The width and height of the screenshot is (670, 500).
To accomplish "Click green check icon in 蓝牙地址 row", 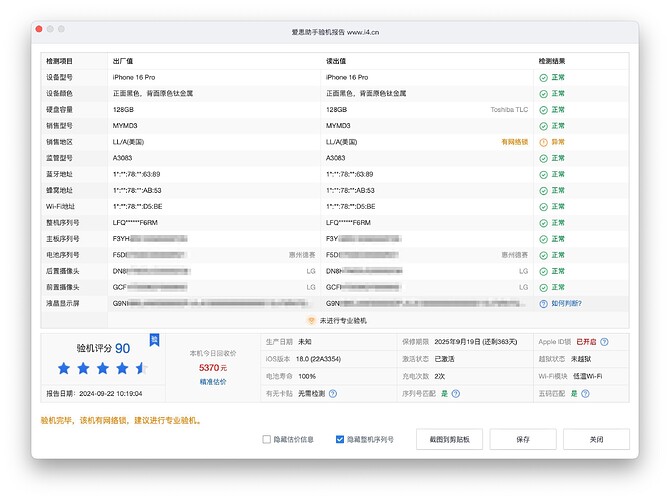I will click(543, 175).
